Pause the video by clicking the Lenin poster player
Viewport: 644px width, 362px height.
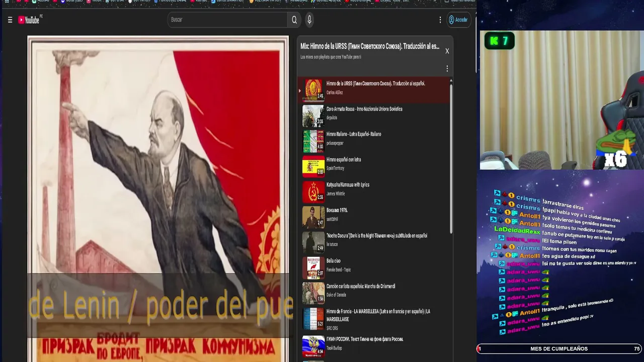(158, 199)
